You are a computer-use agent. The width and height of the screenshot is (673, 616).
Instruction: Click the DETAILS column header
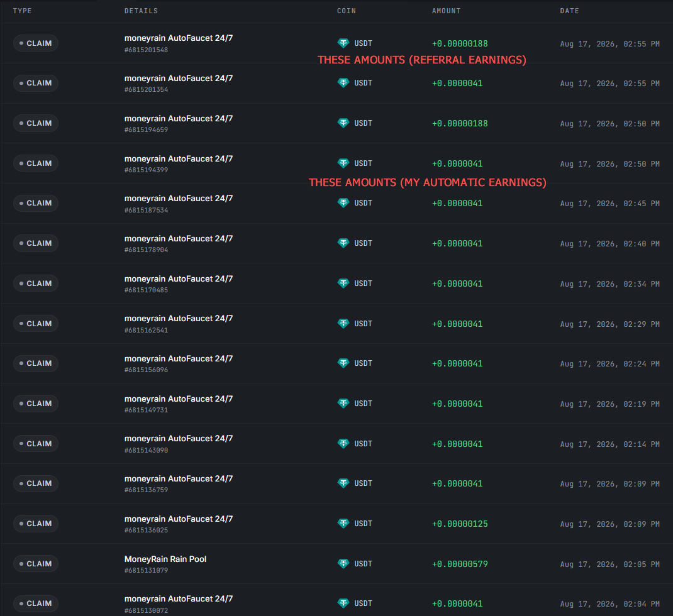coord(142,11)
